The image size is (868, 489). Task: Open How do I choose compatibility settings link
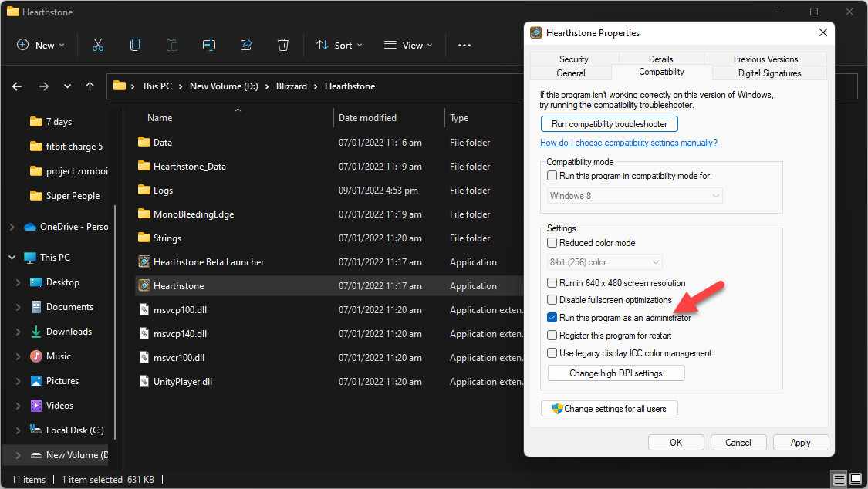tap(630, 143)
